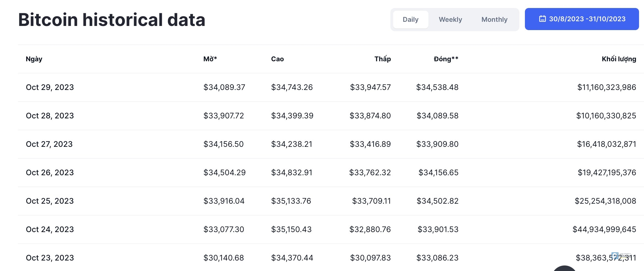Click the calendar icon in date range button
Image resolution: width=644 pixels, height=271 pixels.
click(x=542, y=19)
